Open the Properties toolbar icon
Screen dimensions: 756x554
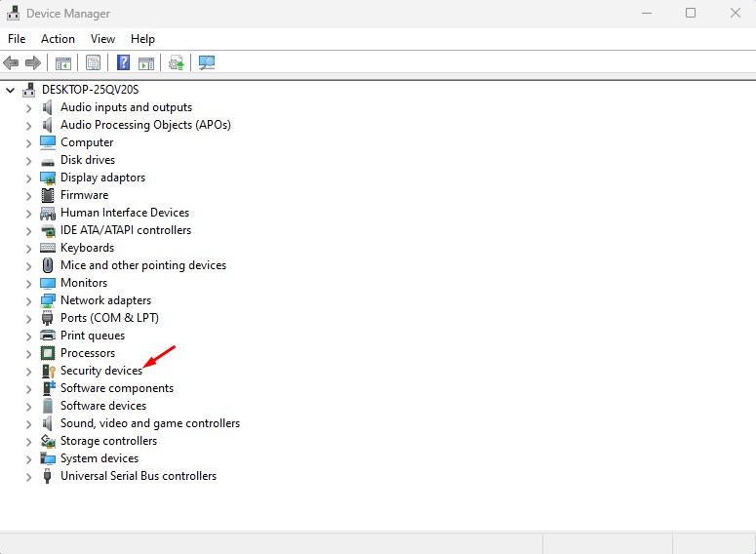[x=93, y=62]
